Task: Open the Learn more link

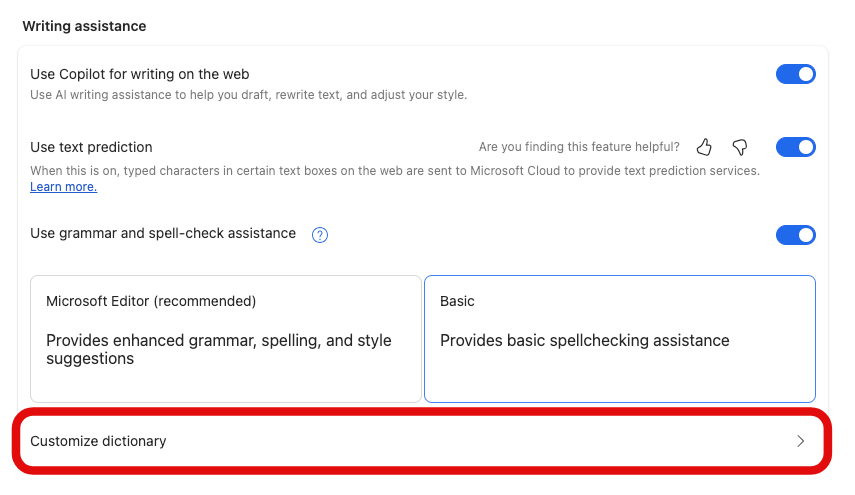Action: [63, 187]
